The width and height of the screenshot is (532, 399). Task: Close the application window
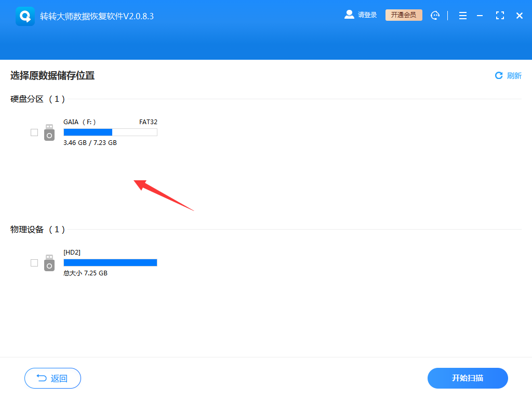[519, 16]
